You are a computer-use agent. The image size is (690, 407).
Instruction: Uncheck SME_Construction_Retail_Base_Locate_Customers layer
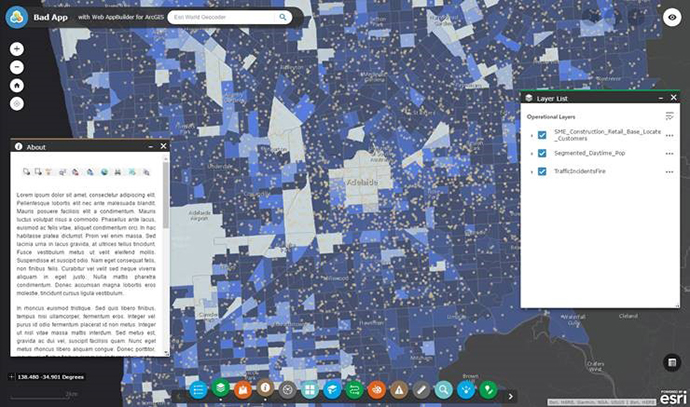point(542,135)
